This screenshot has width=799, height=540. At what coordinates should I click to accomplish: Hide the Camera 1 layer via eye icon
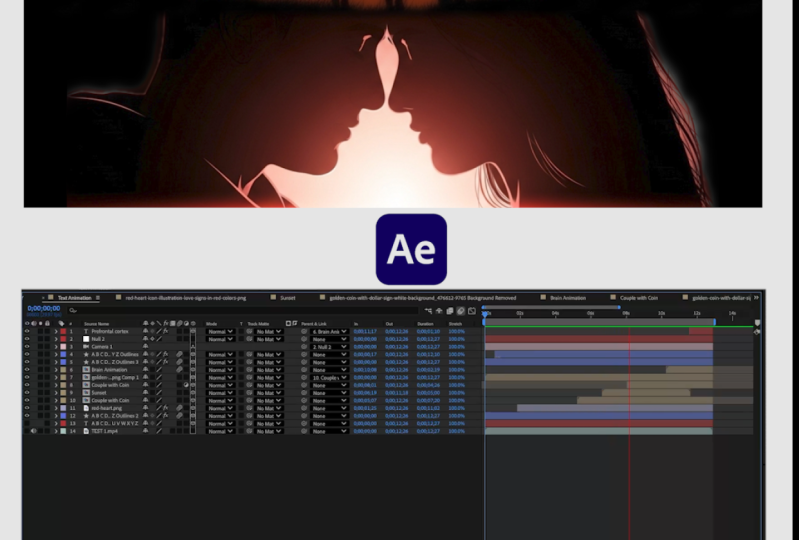tap(27, 346)
